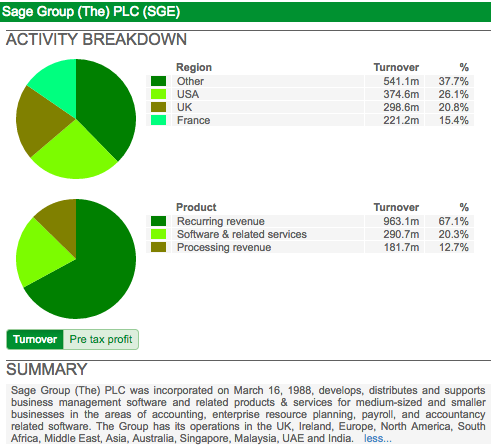Click the Software & related services color swatch
The width and height of the screenshot is (491, 447).
point(158,234)
